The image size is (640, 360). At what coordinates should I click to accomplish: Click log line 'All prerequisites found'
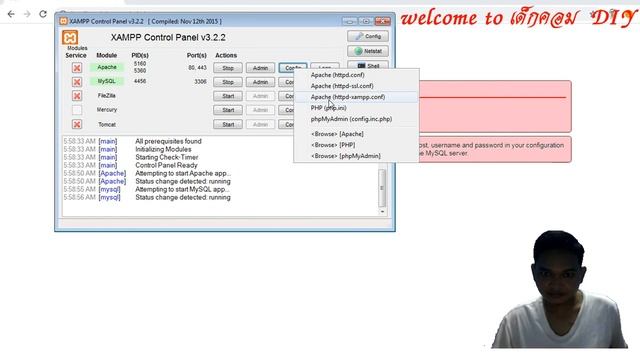pos(168,141)
